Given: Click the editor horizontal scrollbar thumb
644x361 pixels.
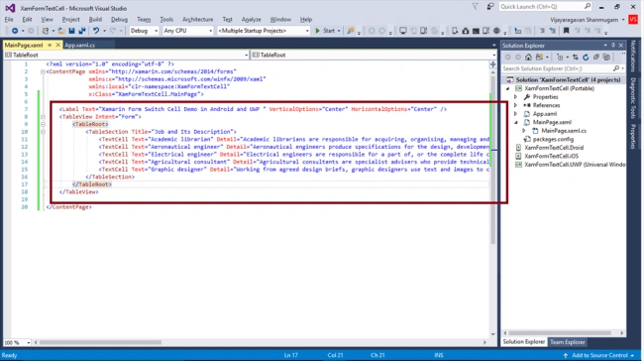Looking at the screenshot, I should [x=101, y=342].
